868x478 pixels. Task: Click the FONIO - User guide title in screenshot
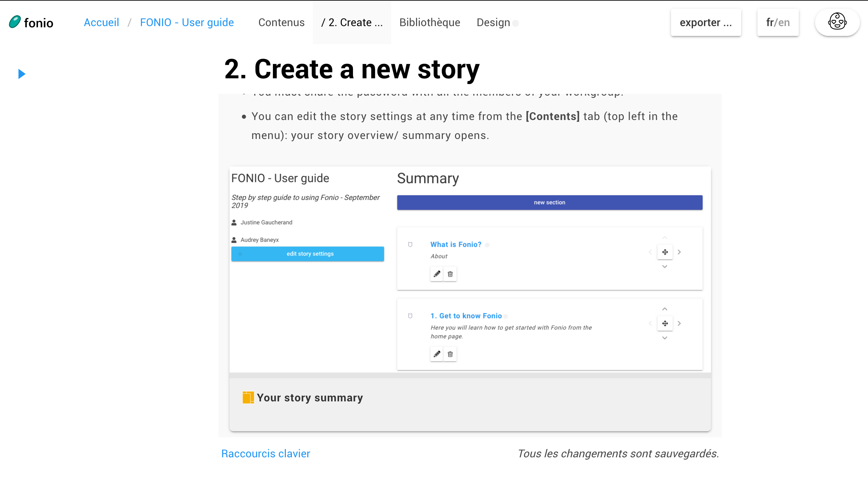pos(280,178)
